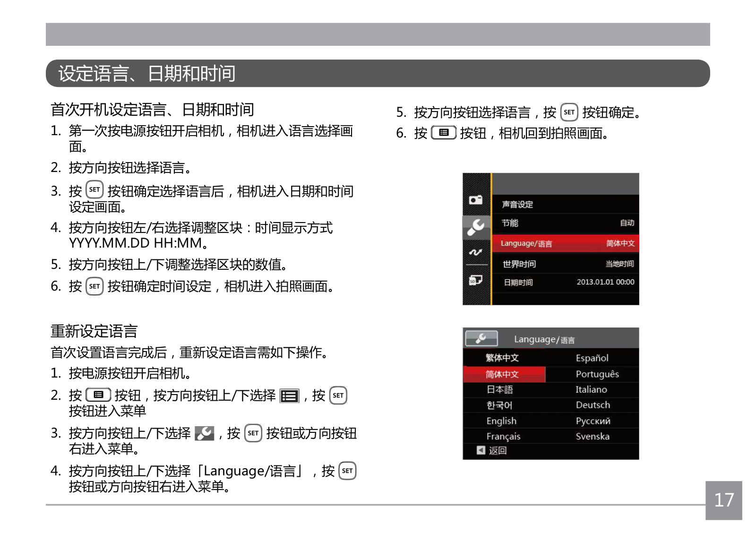This screenshot has height=550, width=756.
Task: Open the 节能 menu row
Action: pos(566,223)
